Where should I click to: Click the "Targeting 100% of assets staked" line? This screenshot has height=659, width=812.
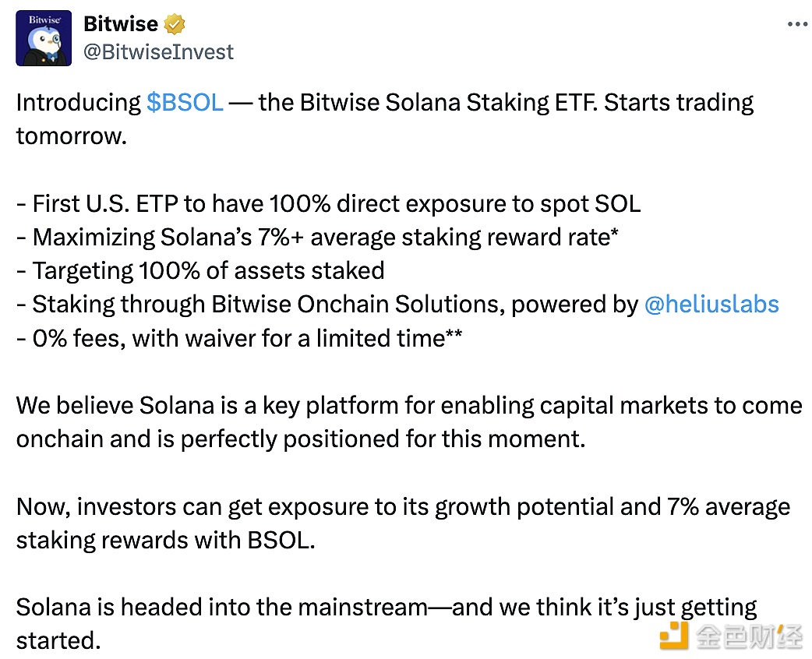(200, 271)
